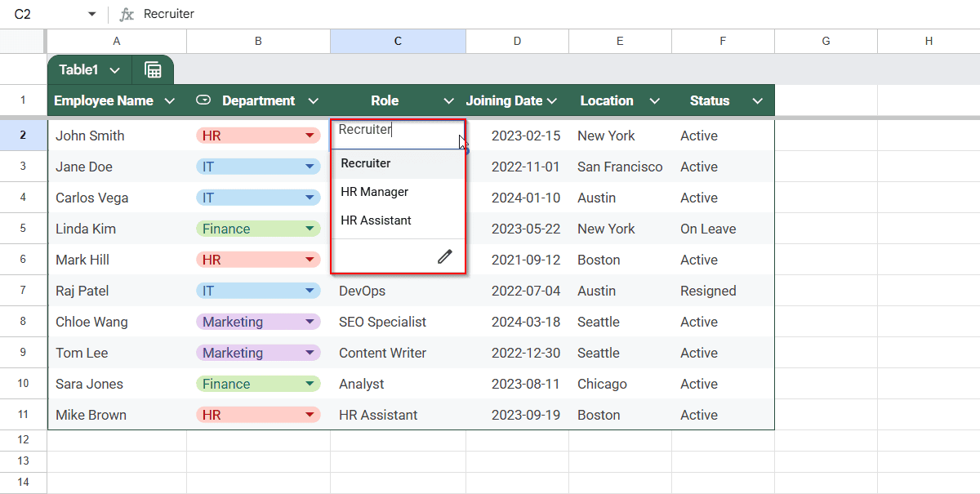Click the Resigned status cell
Viewport: 980px width, 494px height.
click(x=723, y=291)
